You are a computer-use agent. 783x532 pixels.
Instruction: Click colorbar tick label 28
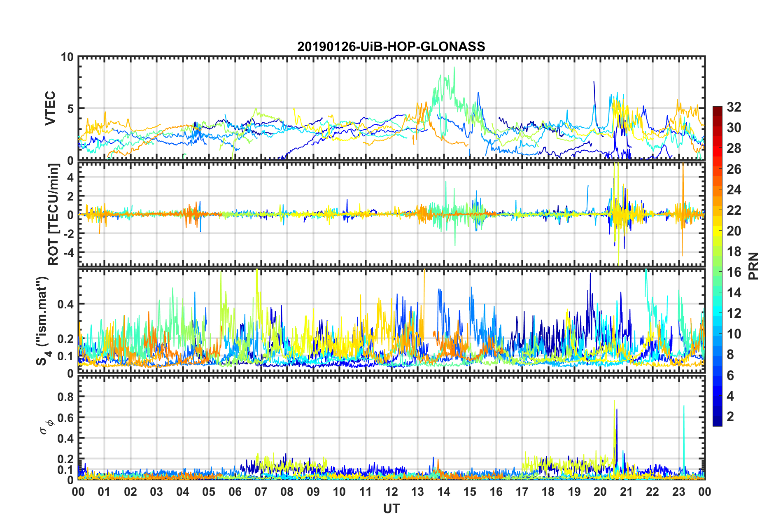pyautogui.click(x=734, y=148)
